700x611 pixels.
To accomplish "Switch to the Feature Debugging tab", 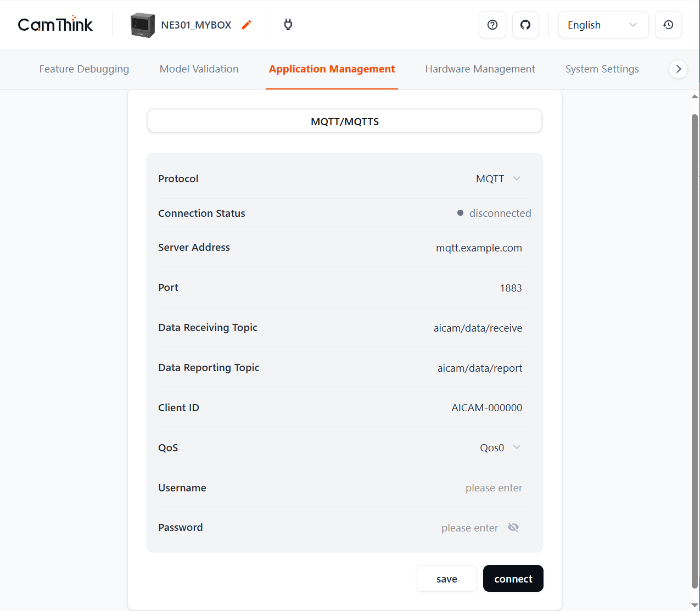I will [x=84, y=69].
